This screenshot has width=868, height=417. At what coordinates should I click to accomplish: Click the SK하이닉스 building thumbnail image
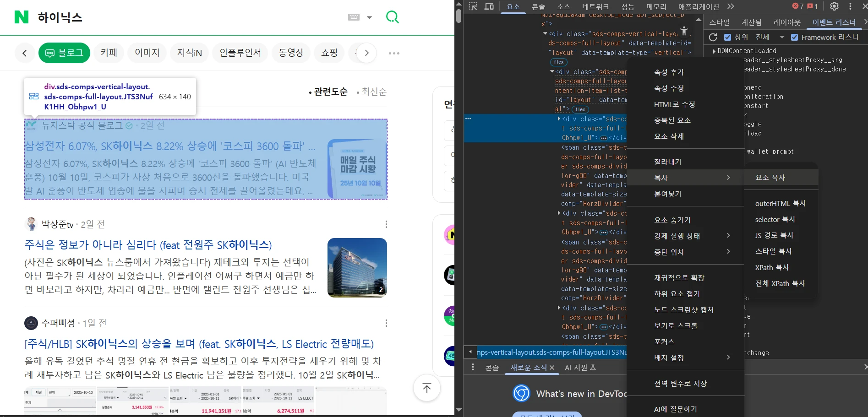(357, 267)
